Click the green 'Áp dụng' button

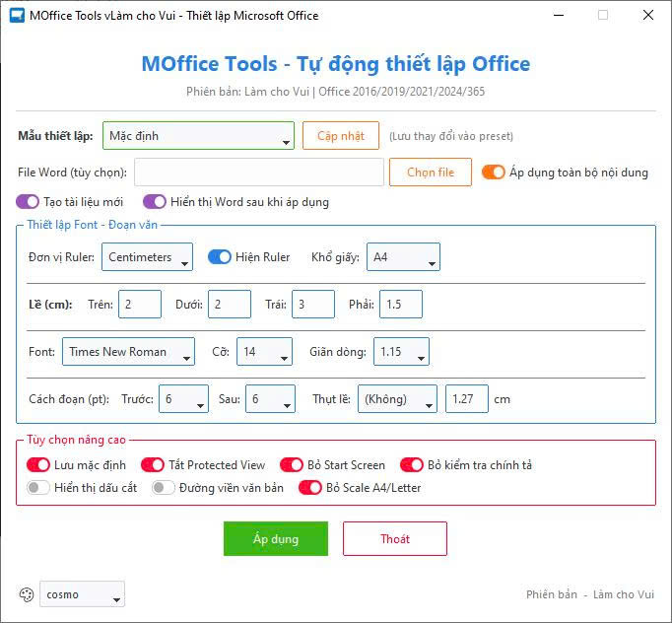coord(275,539)
